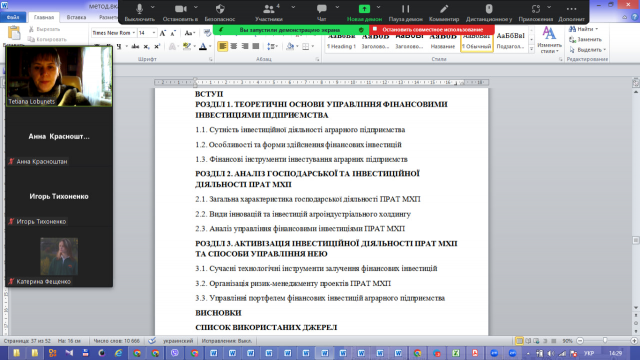
Task: Toggle strikethrough text formatting
Action: [135, 47]
